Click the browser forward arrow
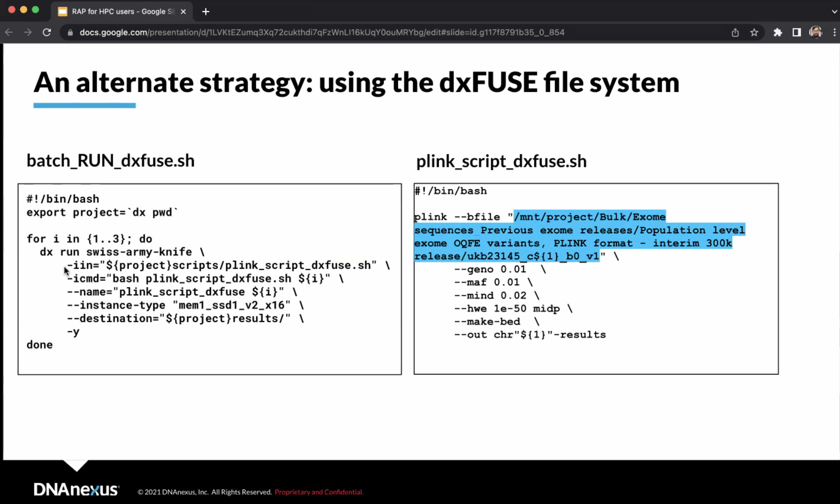This screenshot has height=504, width=840. pos(28,33)
